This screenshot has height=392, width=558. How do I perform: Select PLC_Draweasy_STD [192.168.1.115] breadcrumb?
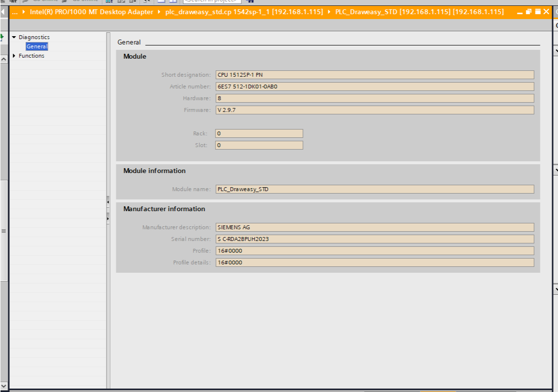pos(419,12)
